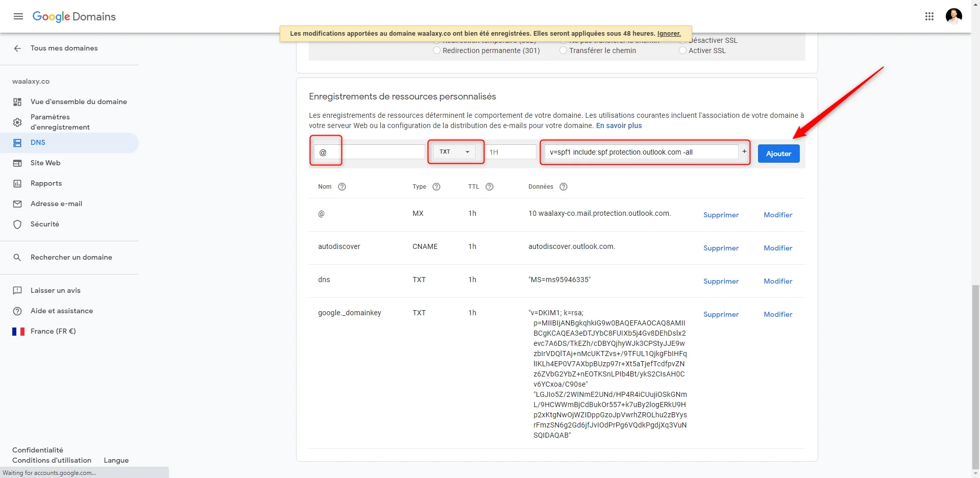Open Rechercher un domaine
This screenshot has width=980, height=478.
71,257
